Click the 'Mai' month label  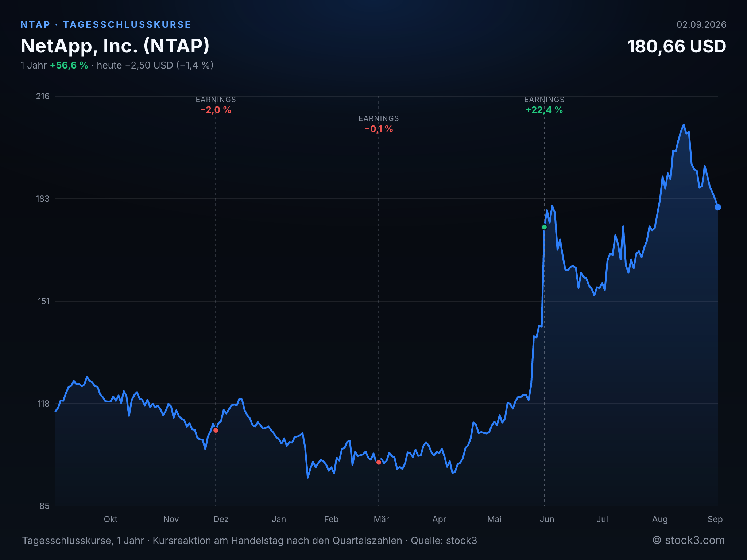click(494, 519)
